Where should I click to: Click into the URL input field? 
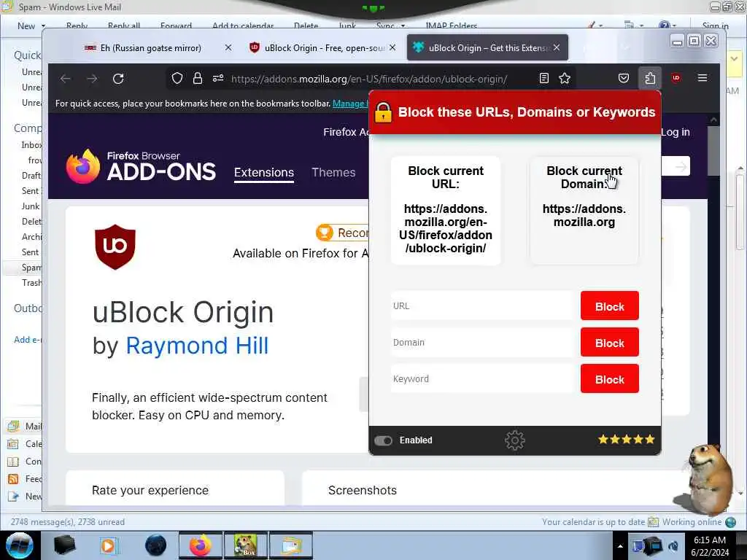[483, 306]
